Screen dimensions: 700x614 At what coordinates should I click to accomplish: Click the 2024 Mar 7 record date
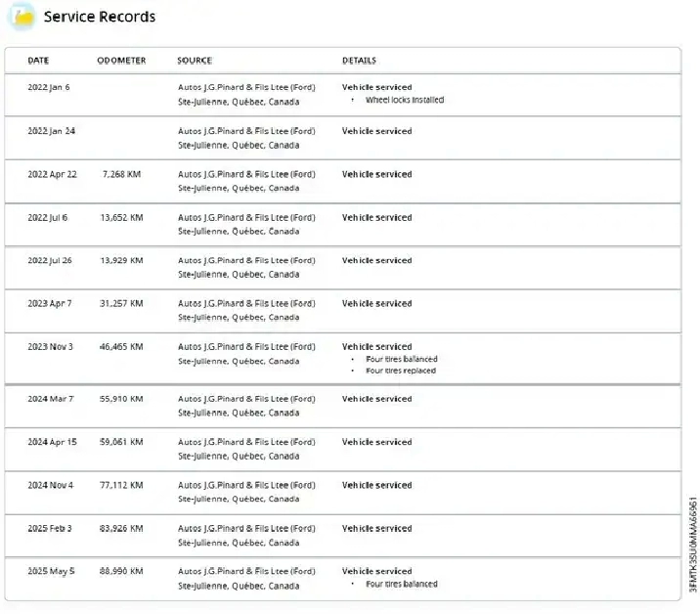coord(51,399)
